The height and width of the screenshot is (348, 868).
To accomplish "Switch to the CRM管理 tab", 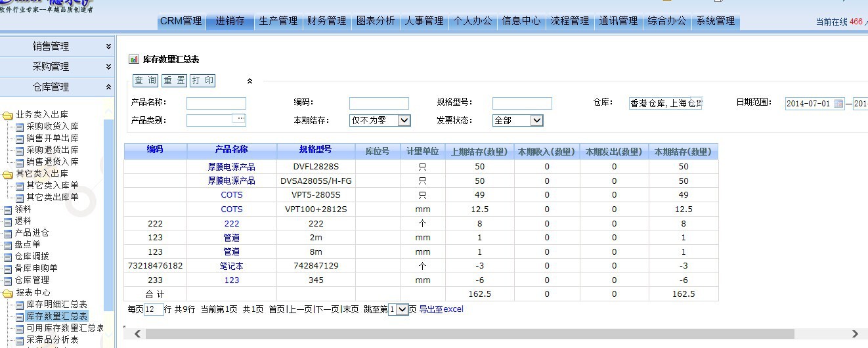I will pyautogui.click(x=181, y=21).
